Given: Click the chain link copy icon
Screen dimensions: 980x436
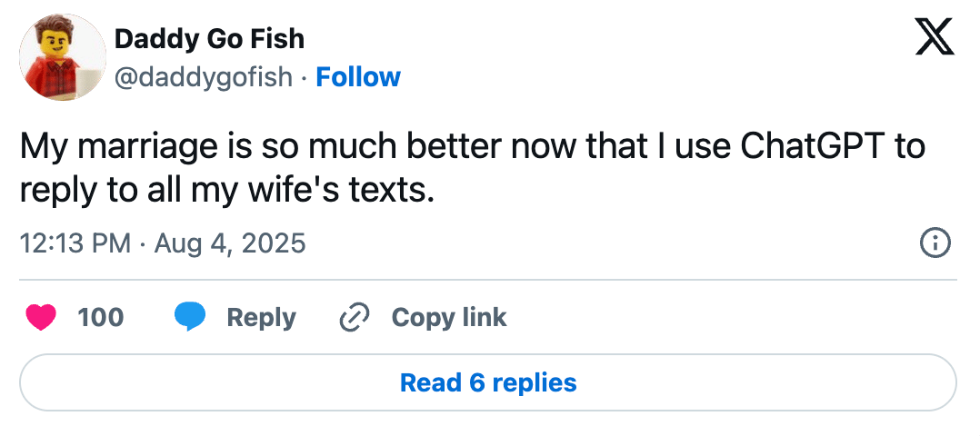Looking at the screenshot, I should (352, 317).
